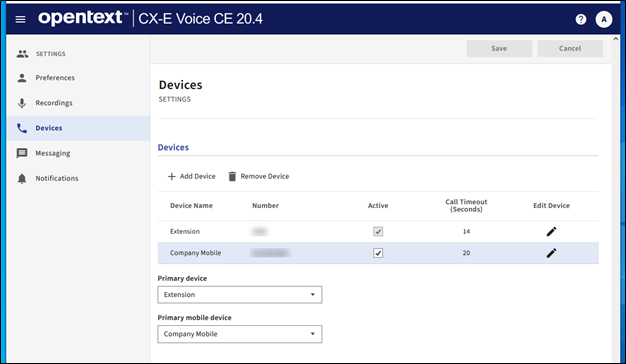Click the Recordings microphone icon
This screenshot has height=364, width=626.
point(22,103)
